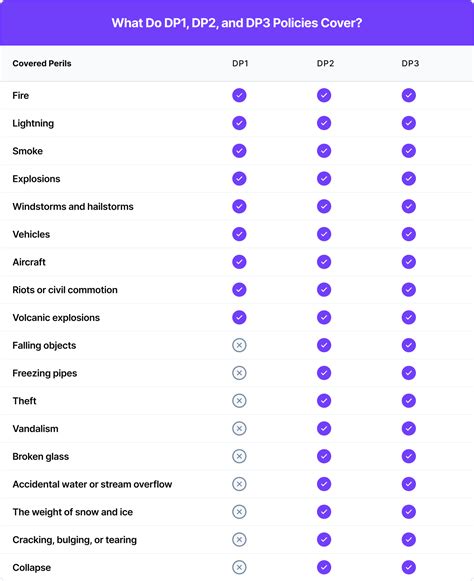The image size is (474, 581).
Task: Click the Riots or civil commotion label
Action: [x=65, y=290]
